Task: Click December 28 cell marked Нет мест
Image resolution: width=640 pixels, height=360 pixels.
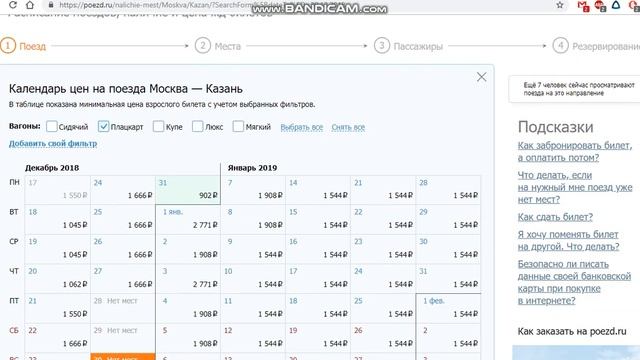Action: pos(123,309)
